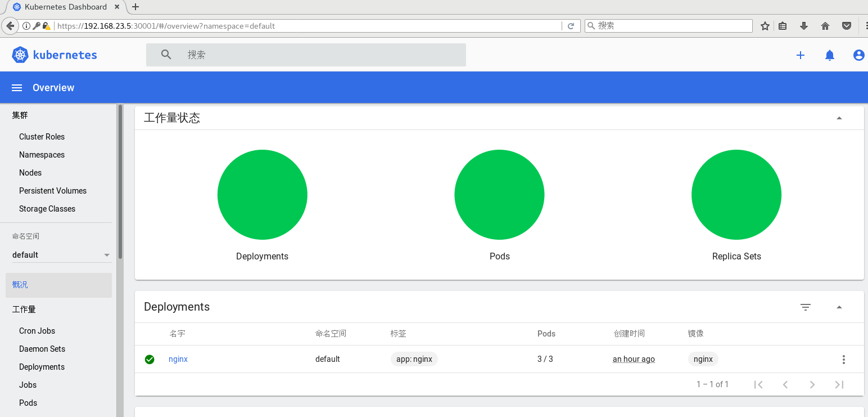Open Pods in the sidebar
This screenshot has height=417, width=868.
click(x=28, y=403)
